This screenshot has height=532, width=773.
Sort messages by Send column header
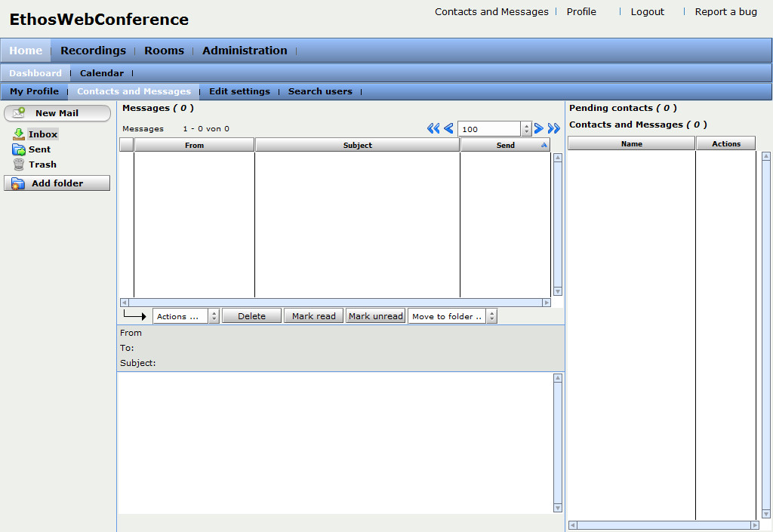505,145
